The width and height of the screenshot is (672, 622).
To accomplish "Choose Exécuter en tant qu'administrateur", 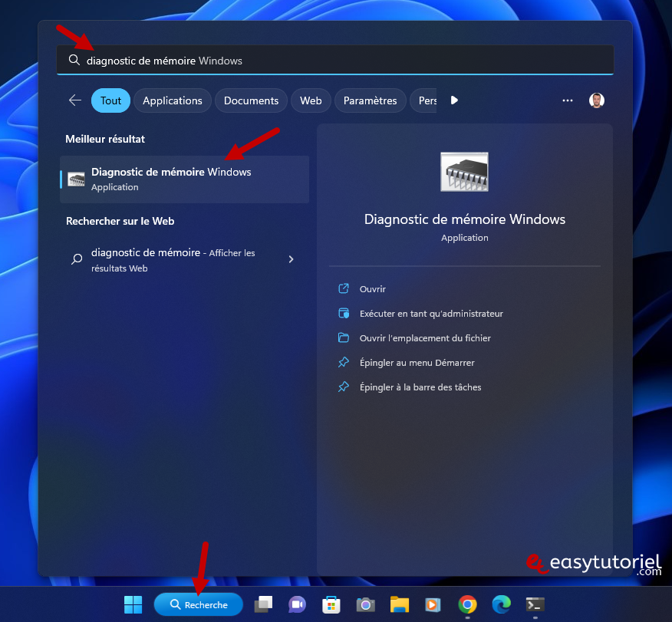I will (431, 314).
